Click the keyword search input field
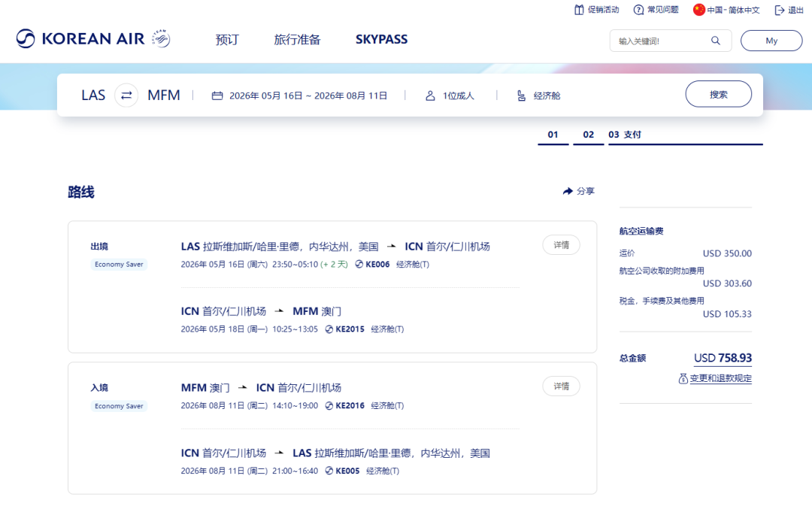 pos(659,41)
